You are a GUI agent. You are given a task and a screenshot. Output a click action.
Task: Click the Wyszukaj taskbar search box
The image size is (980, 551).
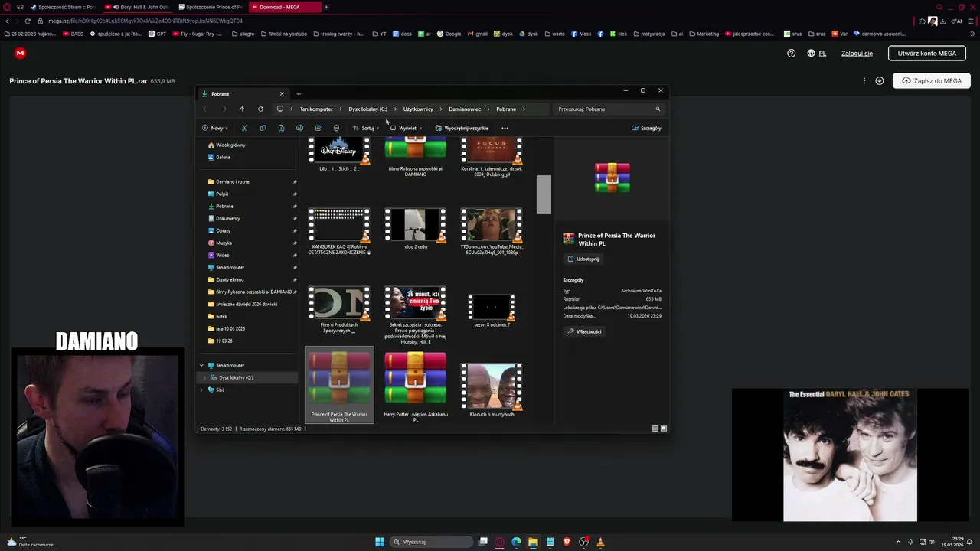431,542
